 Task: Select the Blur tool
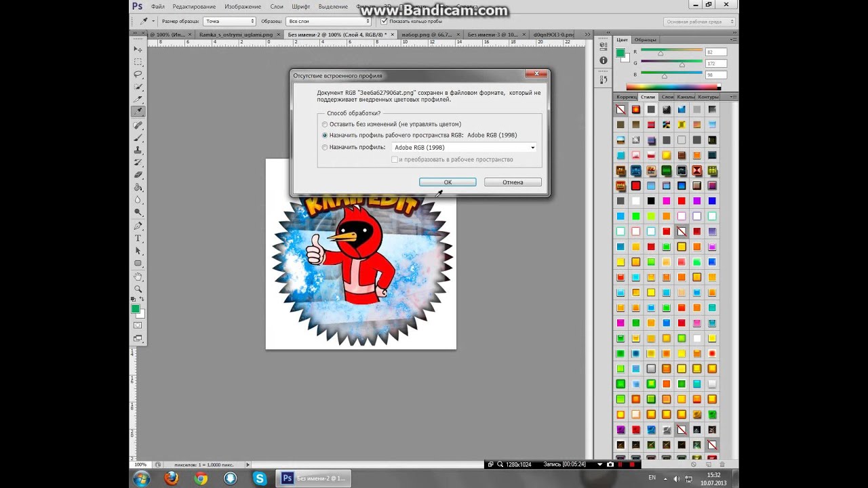pos(138,200)
